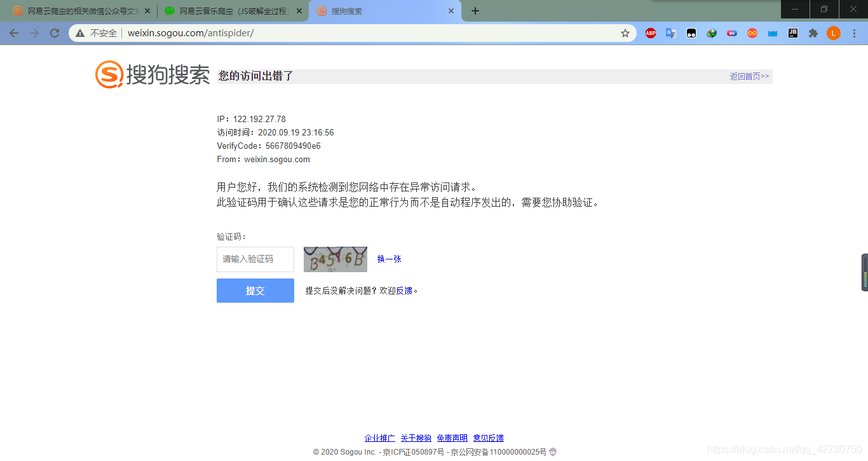
Task: Focus the 请输入验证码 captcha input field
Action: click(255, 259)
